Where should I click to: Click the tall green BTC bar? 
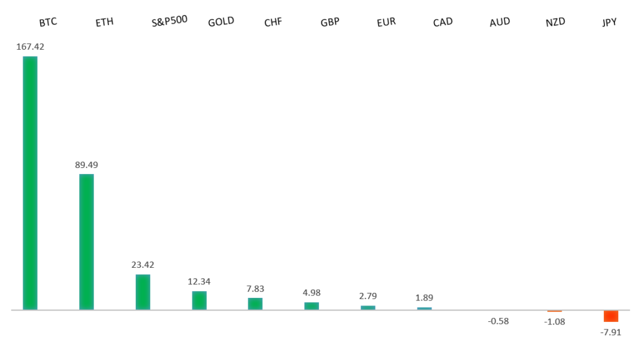[30, 183]
